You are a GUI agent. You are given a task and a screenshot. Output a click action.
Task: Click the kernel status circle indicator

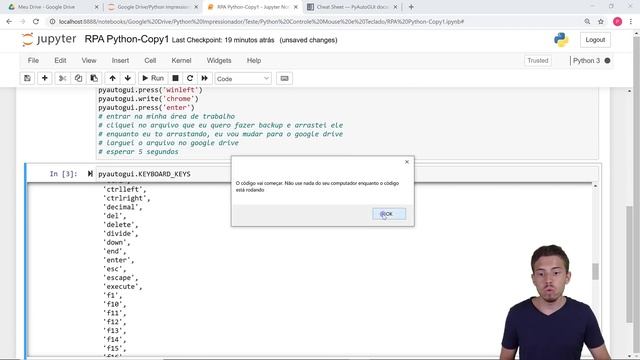[607, 61]
